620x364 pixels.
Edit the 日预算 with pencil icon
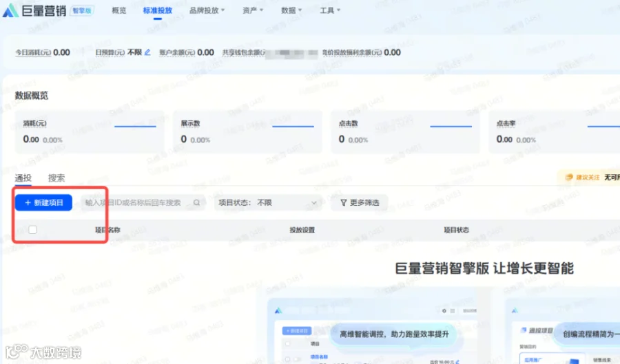click(x=147, y=52)
